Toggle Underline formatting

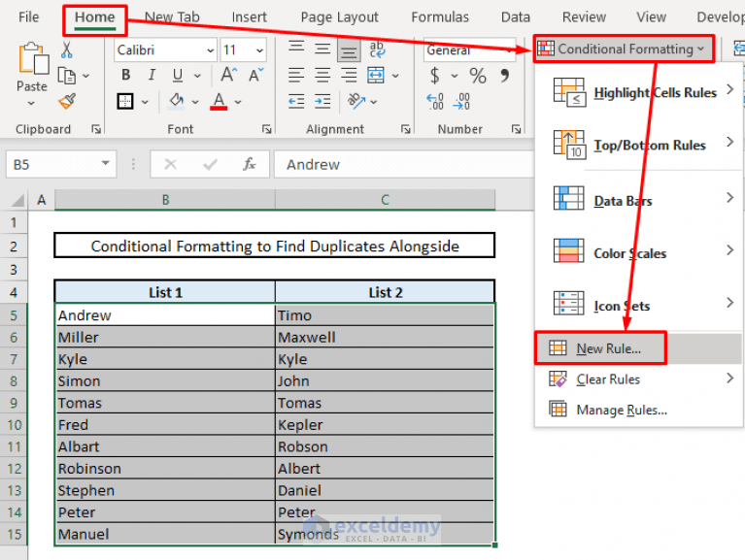[x=177, y=75]
